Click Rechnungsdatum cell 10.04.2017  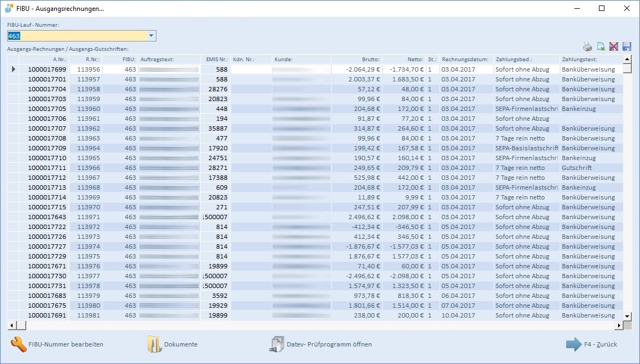(466, 315)
